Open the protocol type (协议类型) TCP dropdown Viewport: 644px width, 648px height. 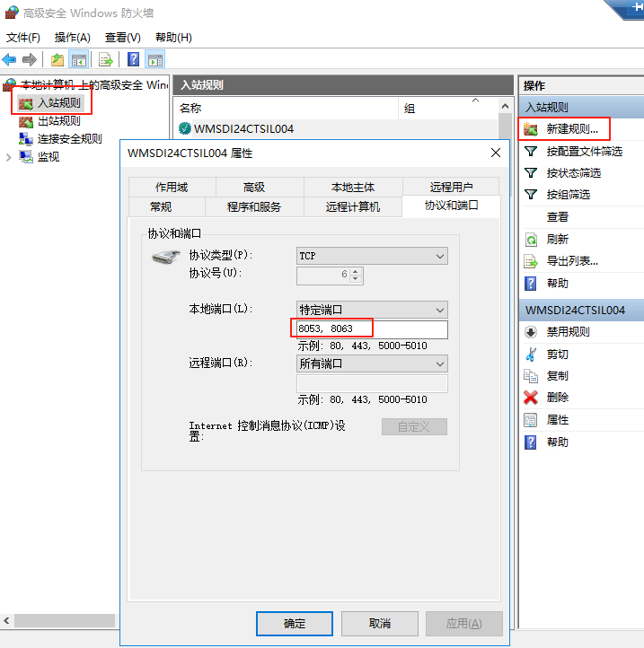(372, 257)
